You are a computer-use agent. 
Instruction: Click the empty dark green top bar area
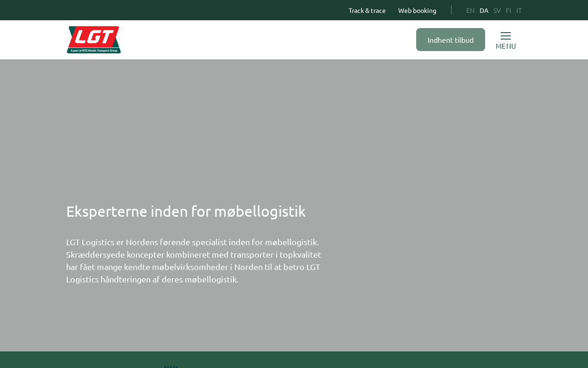184,10
